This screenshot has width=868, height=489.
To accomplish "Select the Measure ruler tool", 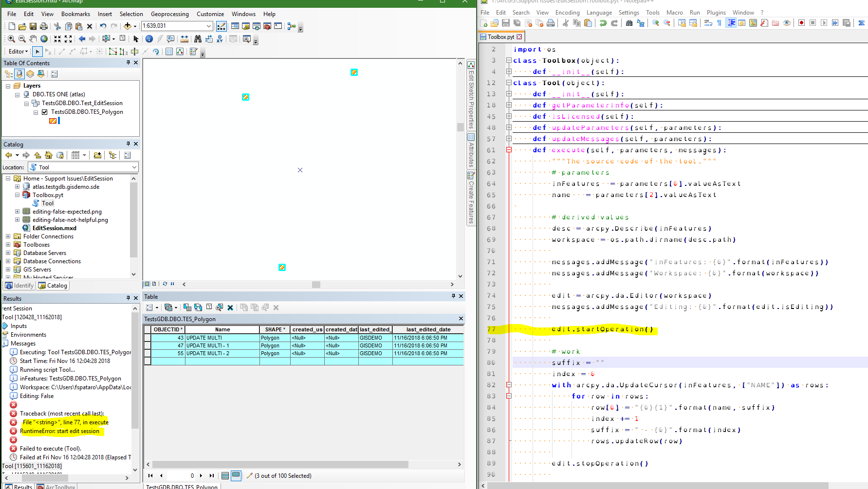I will click(185, 38).
